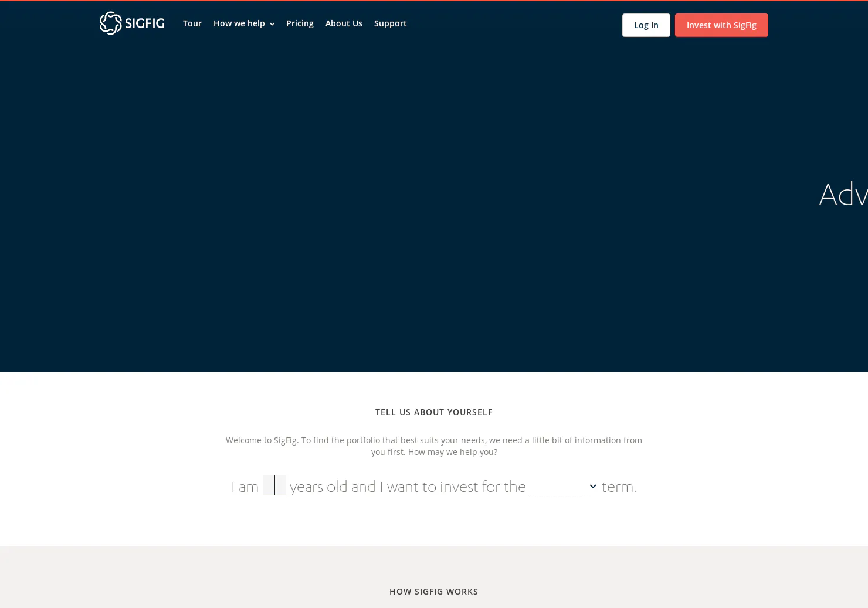Click the Tell Us About Yourself heading
The height and width of the screenshot is (608, 868).
[434, 412]
